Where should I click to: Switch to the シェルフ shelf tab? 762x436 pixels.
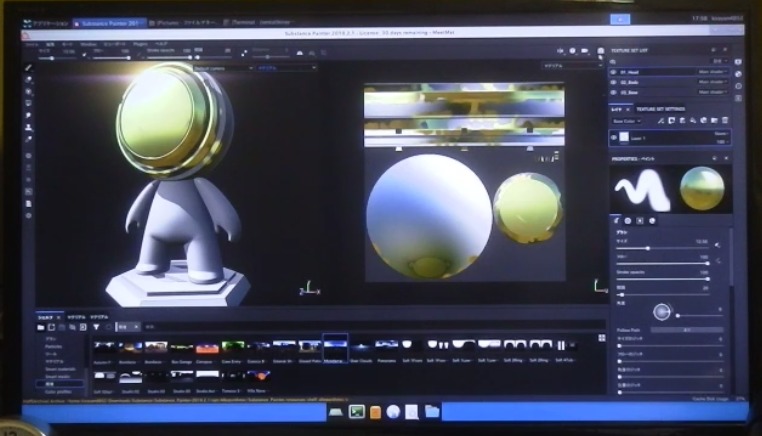click(x=45, y=317)
